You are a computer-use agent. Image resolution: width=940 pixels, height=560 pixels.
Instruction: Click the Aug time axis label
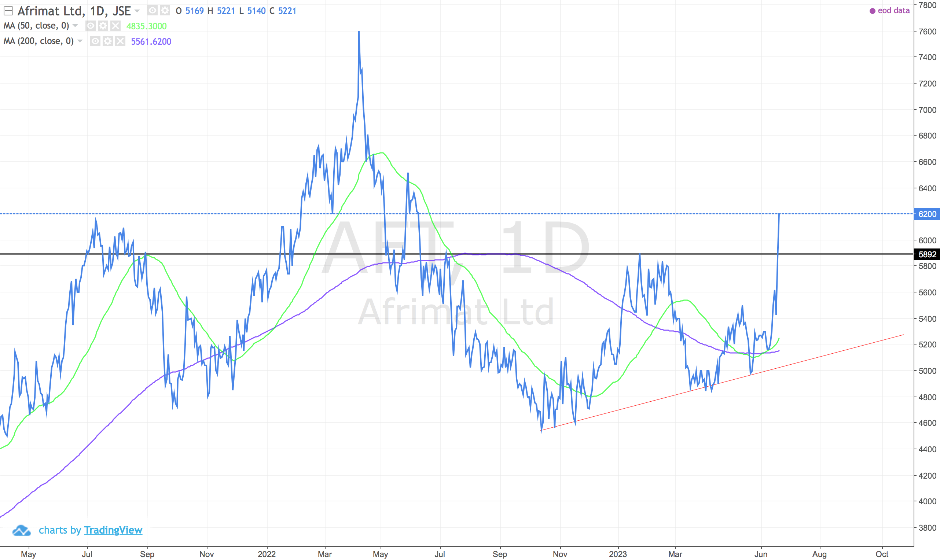point(819,554)
